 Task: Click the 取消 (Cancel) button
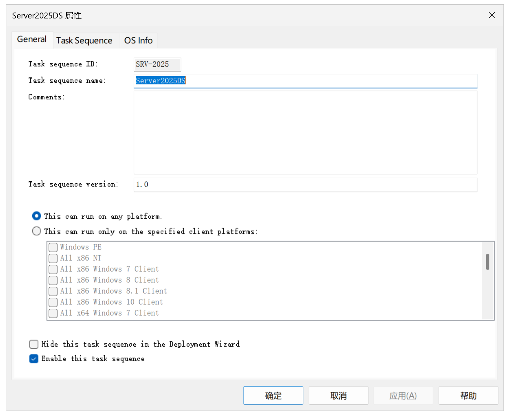coord(339,396)
